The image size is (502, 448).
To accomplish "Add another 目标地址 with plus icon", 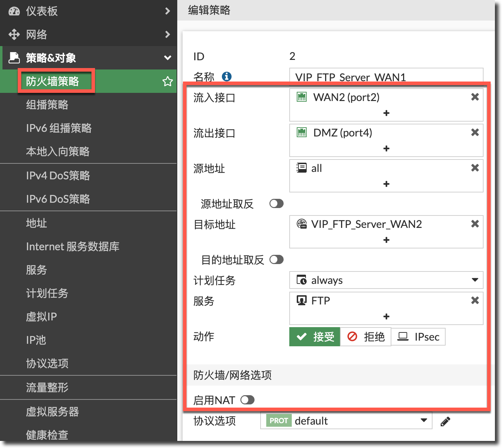I will pos(386,240).
